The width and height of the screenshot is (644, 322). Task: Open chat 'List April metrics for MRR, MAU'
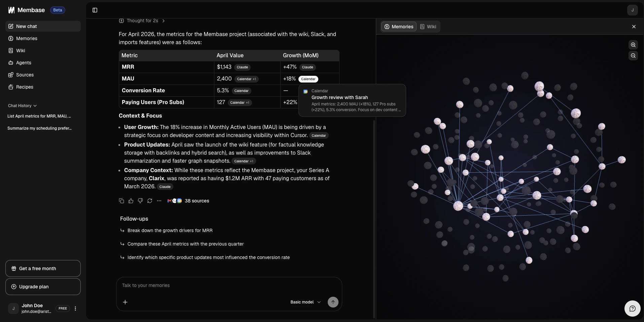tap(39, 116)
